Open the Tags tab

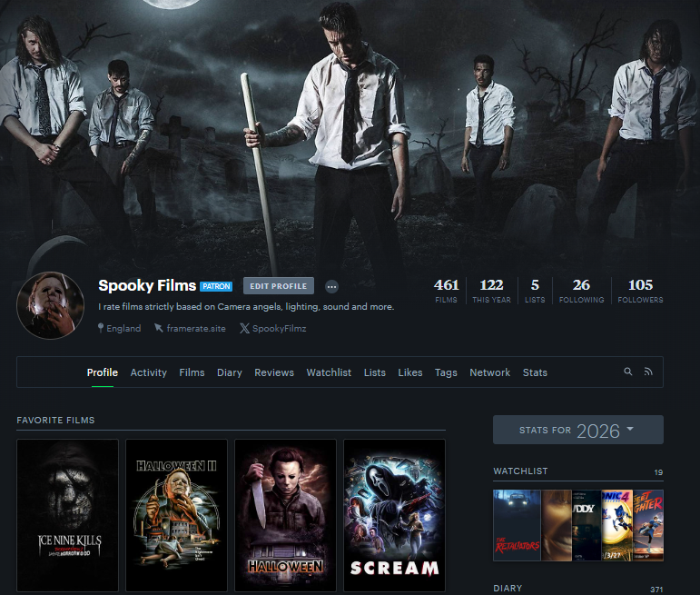coord(446,372)
